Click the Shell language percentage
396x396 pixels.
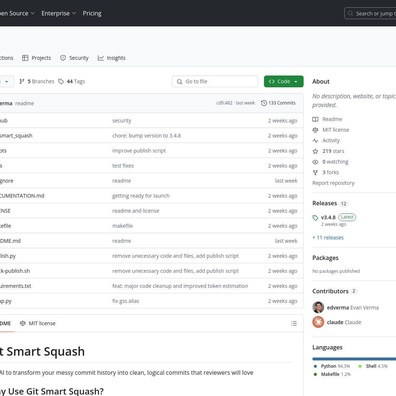[x=383, y=366]
